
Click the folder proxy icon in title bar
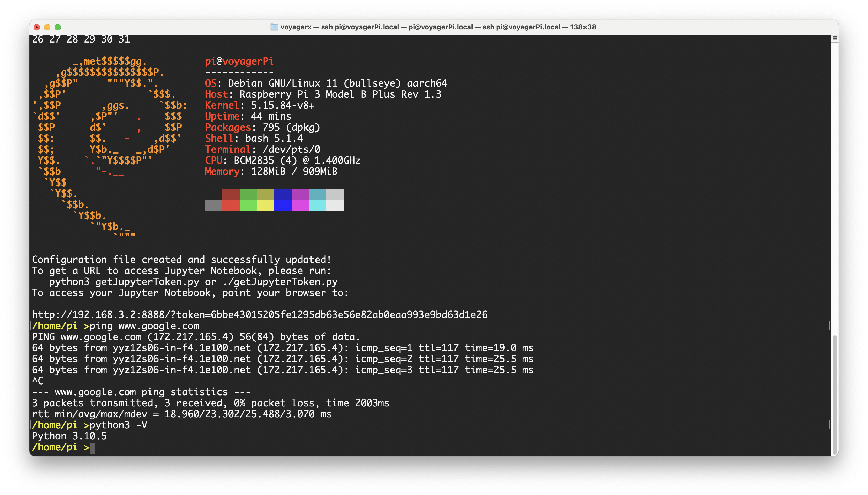click(x=274, y=27)
